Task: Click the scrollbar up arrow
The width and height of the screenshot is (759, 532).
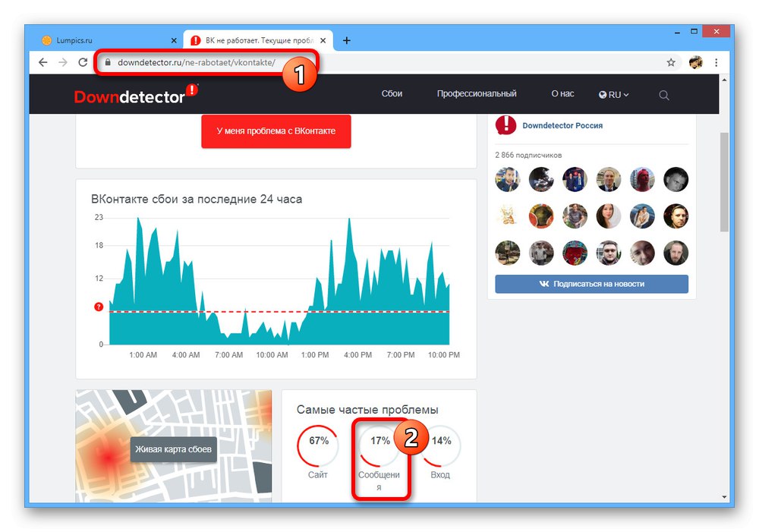Action: click(724, 80)
